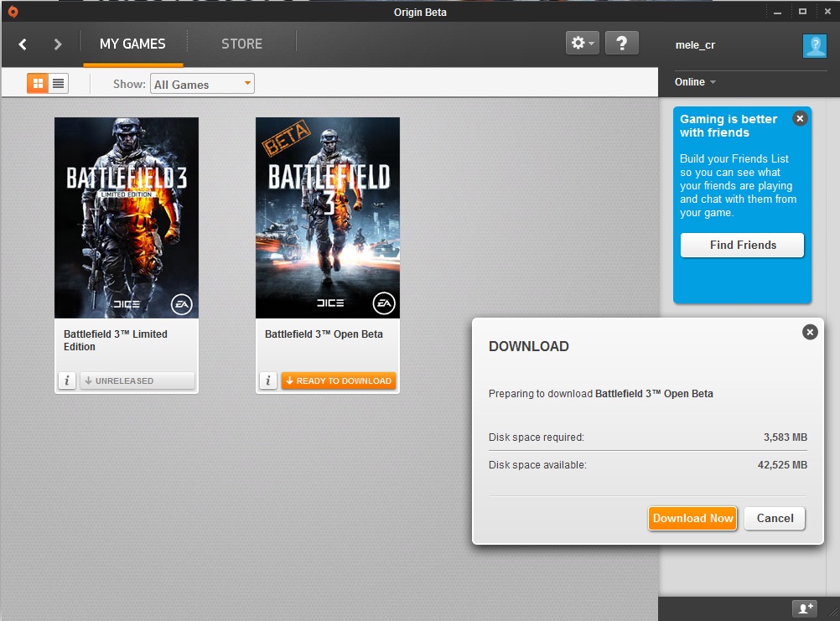Switch to the Store tab
Viewport: 840px width, 621px height.
[x=241, y=44]
